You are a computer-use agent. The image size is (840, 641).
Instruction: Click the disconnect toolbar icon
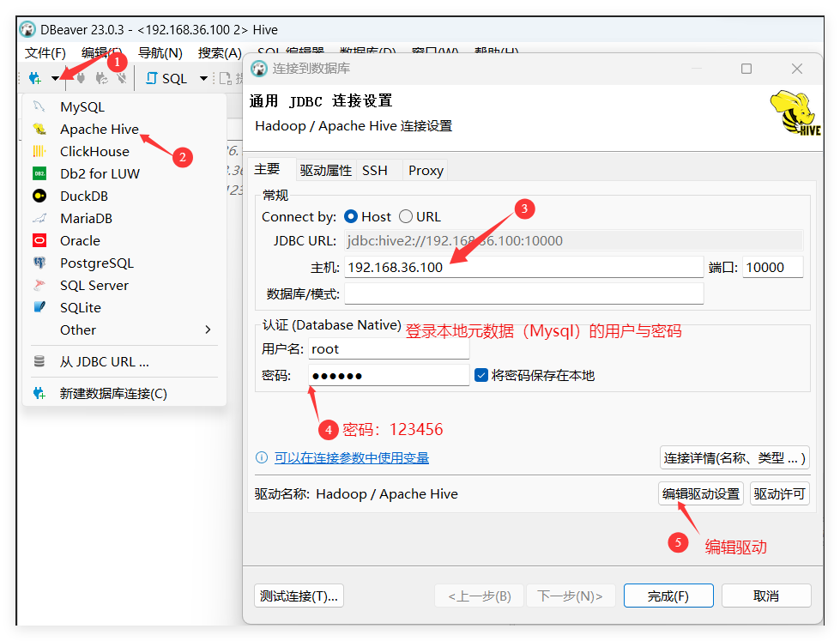click(x=122, y=79)
